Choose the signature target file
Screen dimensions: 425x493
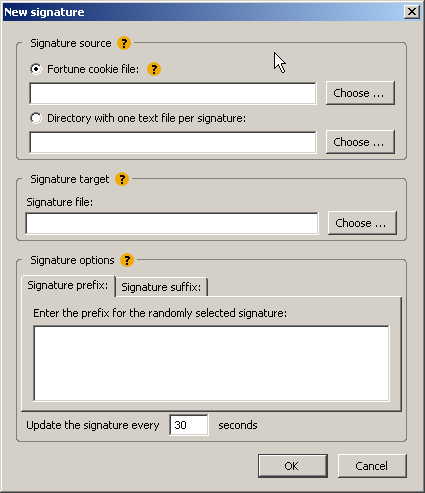click(x=362, y=223)
